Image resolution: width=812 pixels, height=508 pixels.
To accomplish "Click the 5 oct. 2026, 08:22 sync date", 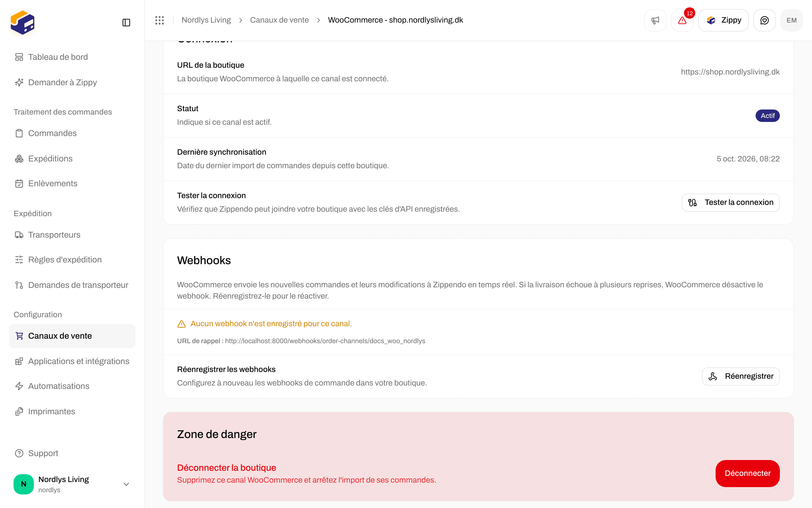I will (x=748, y=159).
